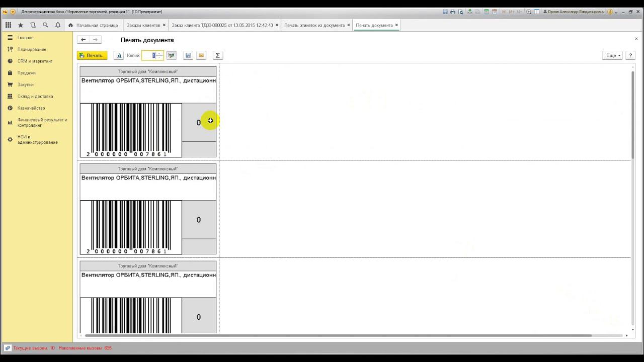
Task: Decrease the number of copies
Action: [159, 57]
